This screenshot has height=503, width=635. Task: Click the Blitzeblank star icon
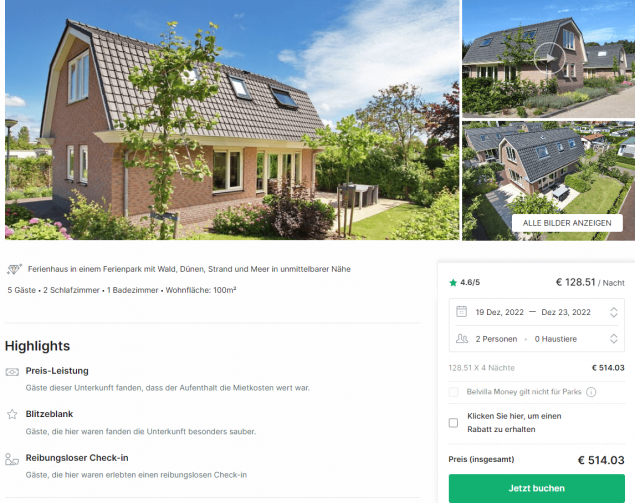click(12, 414)
